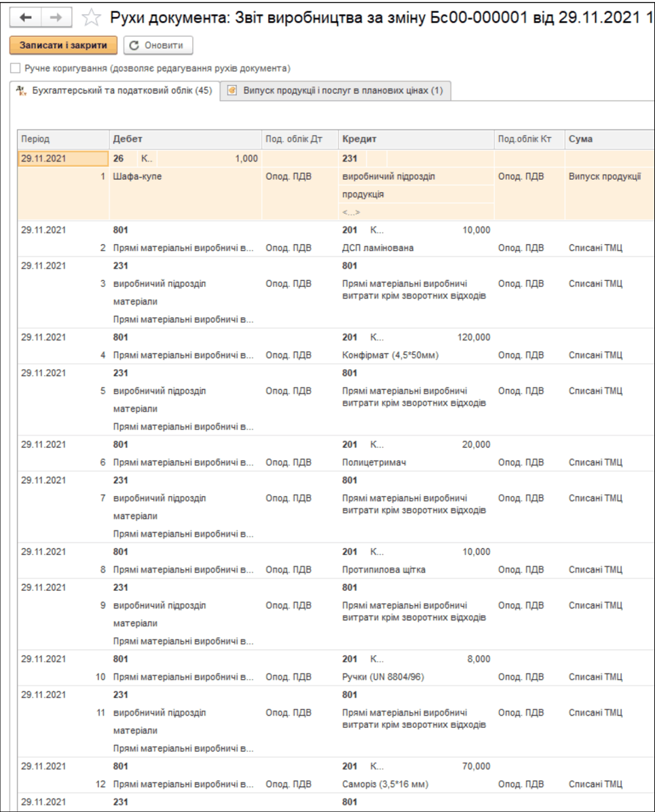Add document to favorites with star
This screenshot has width=655, height=812.
click(x=91, y=18)
